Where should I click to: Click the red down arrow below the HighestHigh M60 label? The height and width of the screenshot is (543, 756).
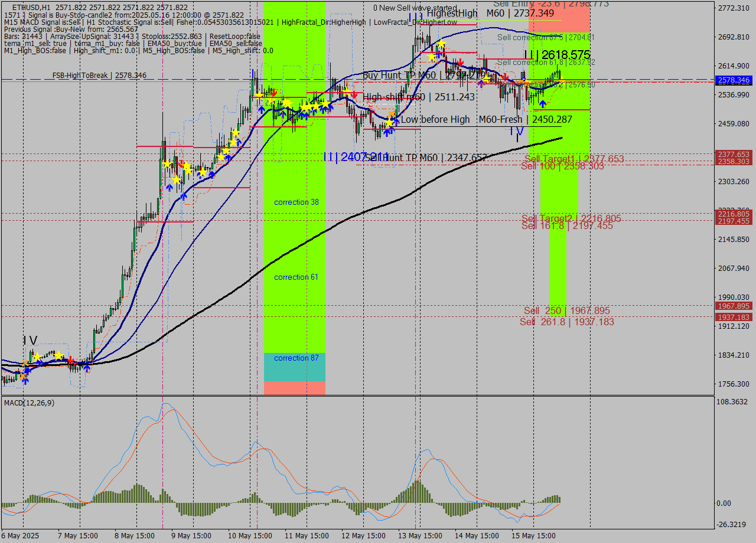[x=460, y=61]
